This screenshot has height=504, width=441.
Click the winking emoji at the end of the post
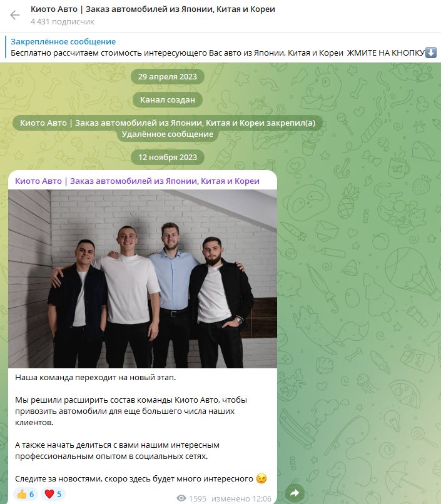tap(261, 478)
